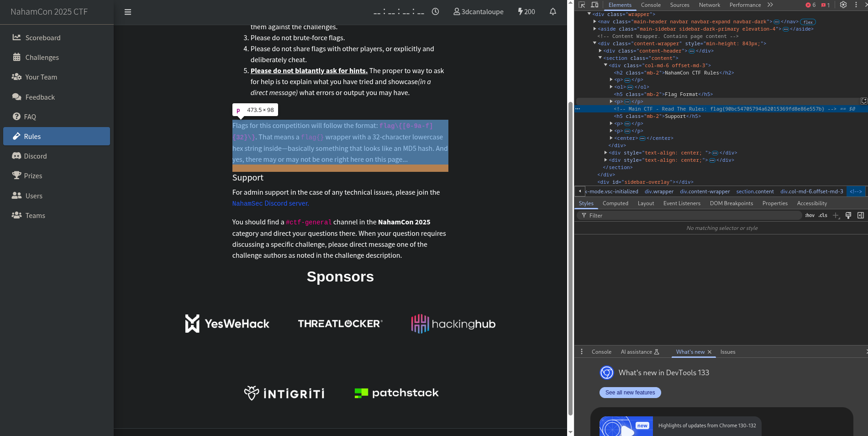Click the notification bell icon
This screenshot has width=868, height=436.
tap(552, 12)
